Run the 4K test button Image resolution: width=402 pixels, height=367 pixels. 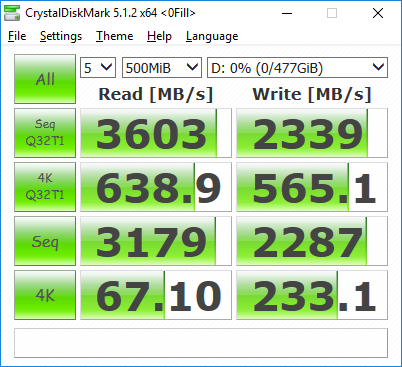click(45, 295)
